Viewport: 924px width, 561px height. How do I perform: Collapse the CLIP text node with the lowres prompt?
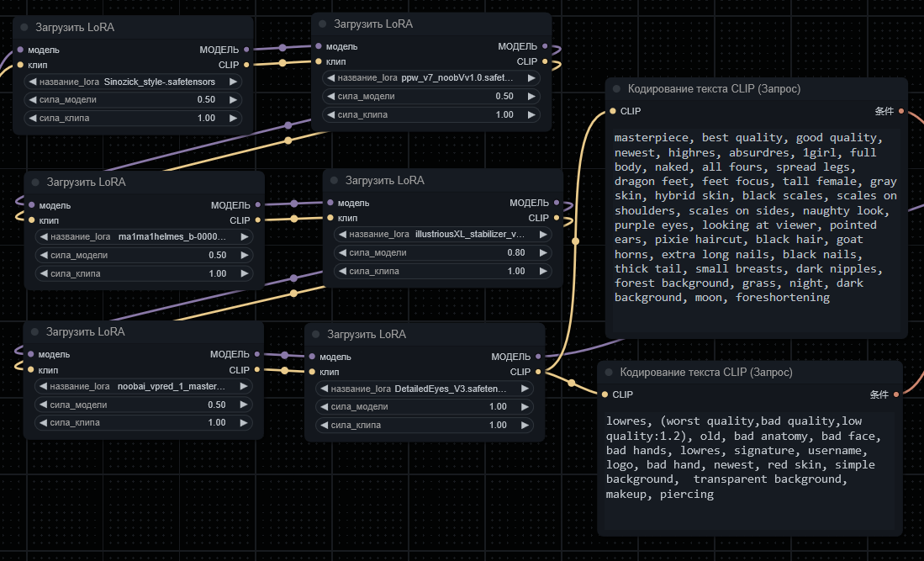pos(609,373)
